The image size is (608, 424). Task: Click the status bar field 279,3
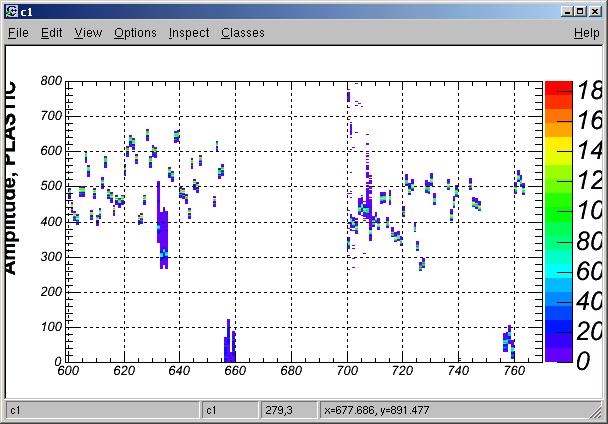288,410
